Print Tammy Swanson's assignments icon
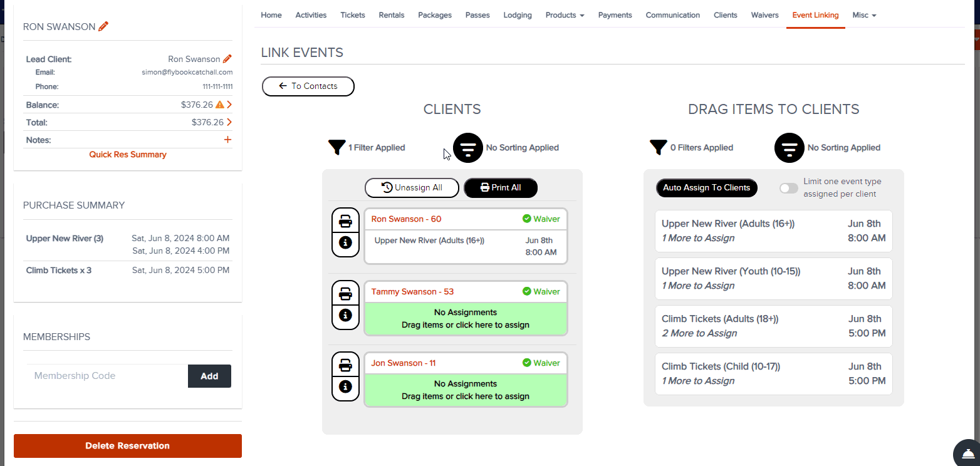This screenshot has height=466, width=980. (x=345, y=293)
